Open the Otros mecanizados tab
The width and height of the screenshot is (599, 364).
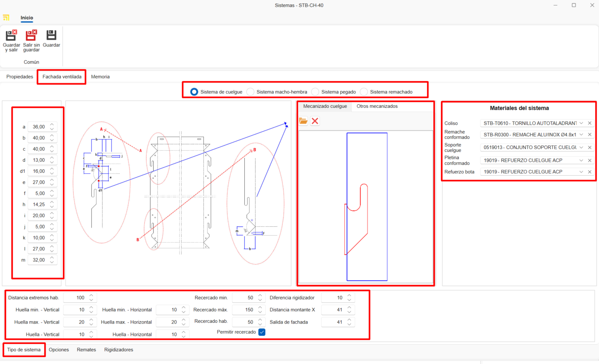point(377,106)
